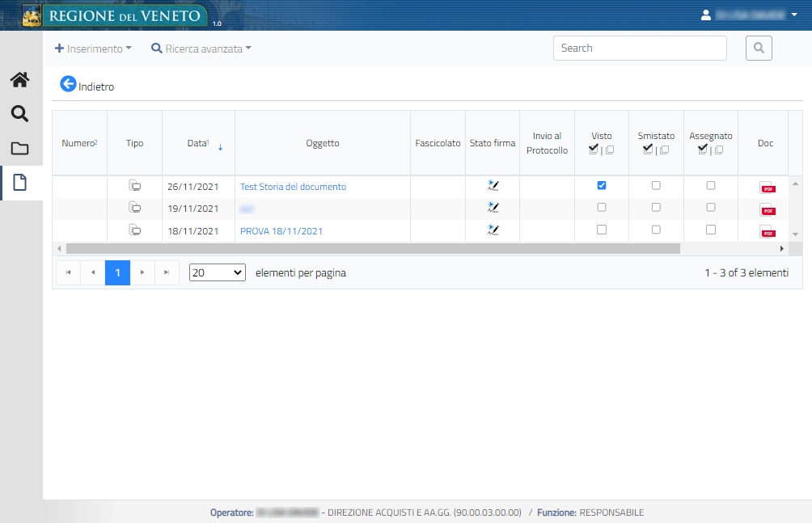Open elements per page dropdown showing 20
Viewport: 812px width, 523px height.
coord(218,273)
